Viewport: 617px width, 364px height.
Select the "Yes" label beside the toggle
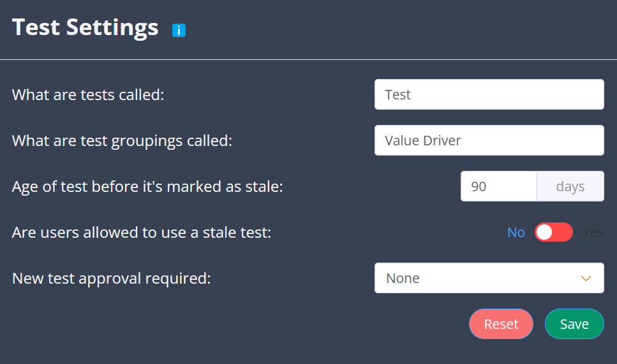point(593,233)
